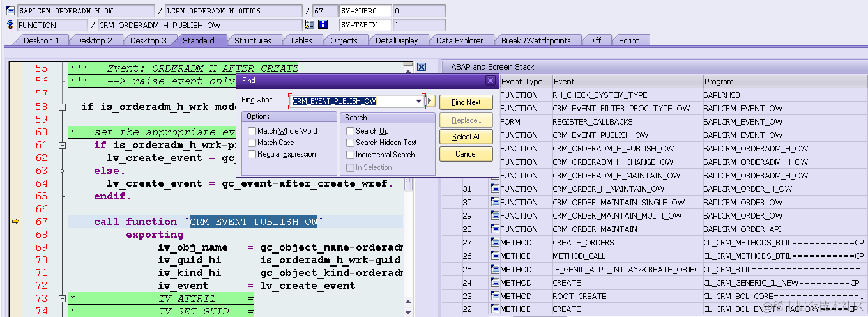Toggle Regular Expression checkbox
This screenshot has width=868, height=317.
point(252,154)
